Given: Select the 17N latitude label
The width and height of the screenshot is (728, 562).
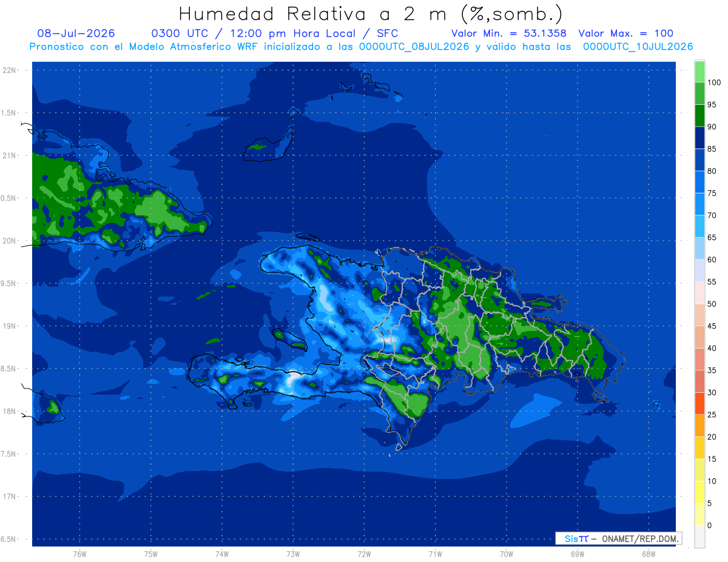Looking at the screenshot, I should [9, 497].
